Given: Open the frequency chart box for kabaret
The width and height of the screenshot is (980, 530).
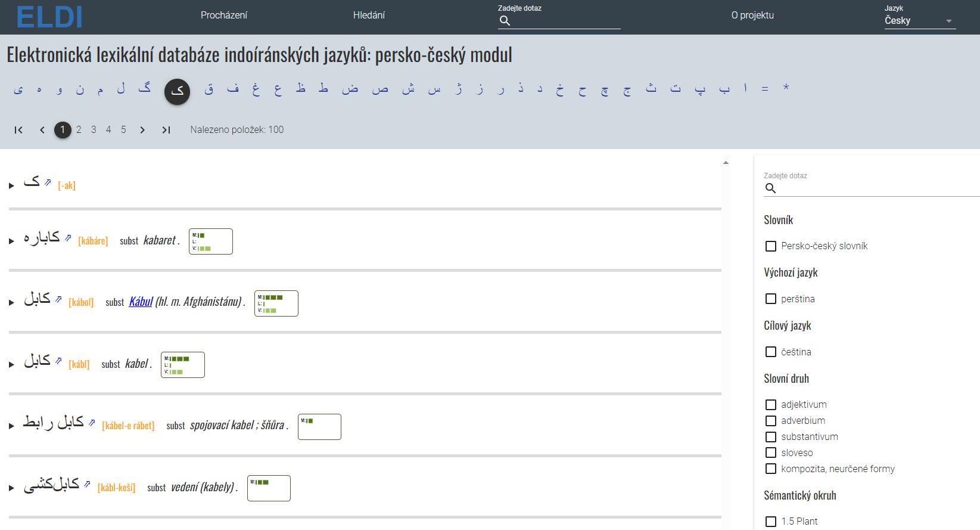Looking at the screenshot, I should [210, 241].
